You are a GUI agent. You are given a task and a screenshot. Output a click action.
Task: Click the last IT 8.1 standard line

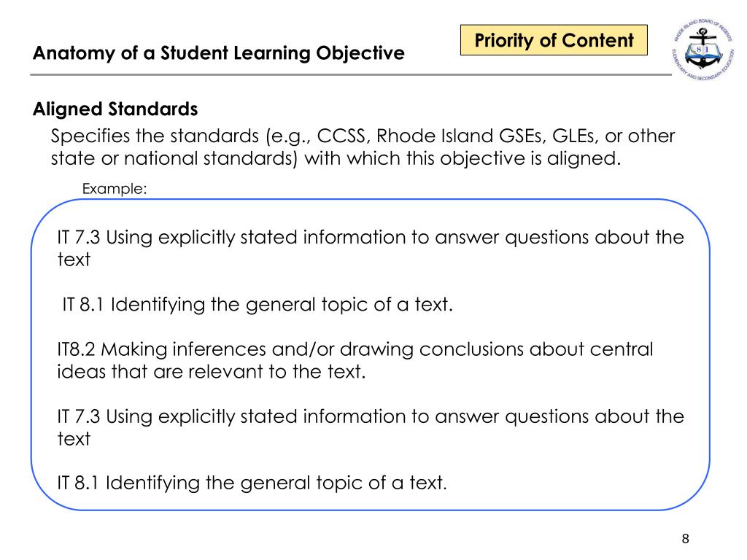click(252, 483)
